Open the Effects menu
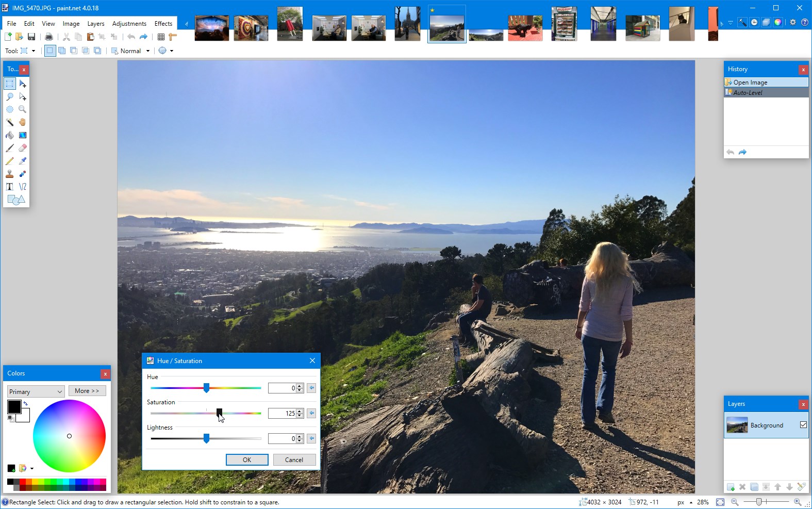 [x=163, y=24]
